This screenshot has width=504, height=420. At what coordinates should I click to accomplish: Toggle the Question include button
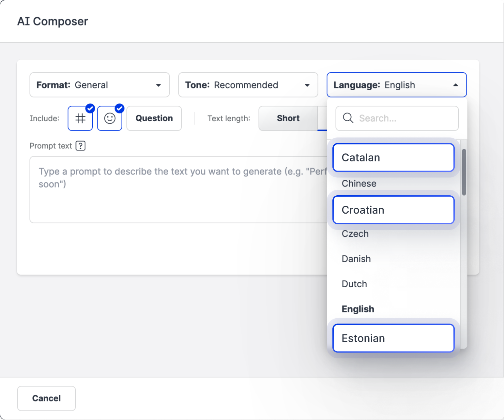pos(154,118)
